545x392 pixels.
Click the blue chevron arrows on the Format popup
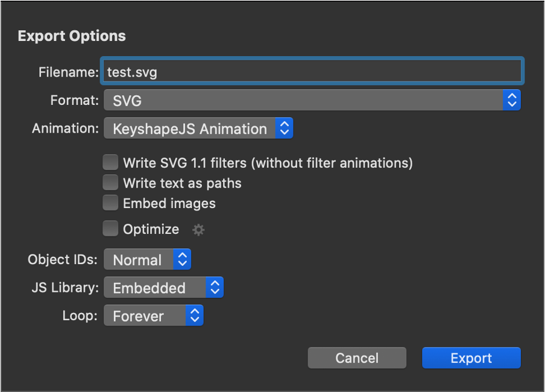[x=512, y=100]
